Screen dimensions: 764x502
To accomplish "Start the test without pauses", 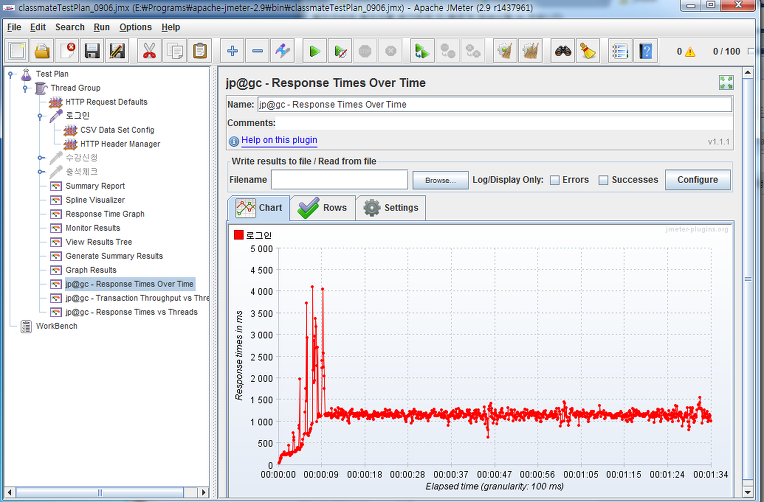I will click(x=340, y=51).
